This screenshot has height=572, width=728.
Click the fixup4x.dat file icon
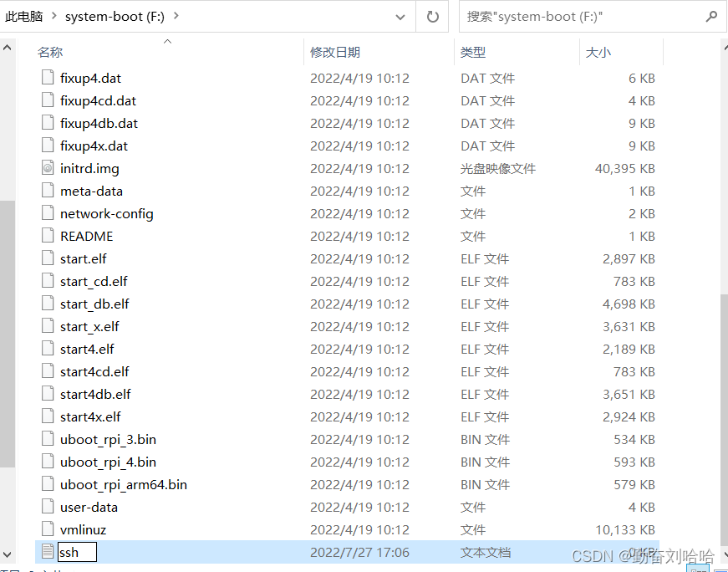tap(48, 145)
